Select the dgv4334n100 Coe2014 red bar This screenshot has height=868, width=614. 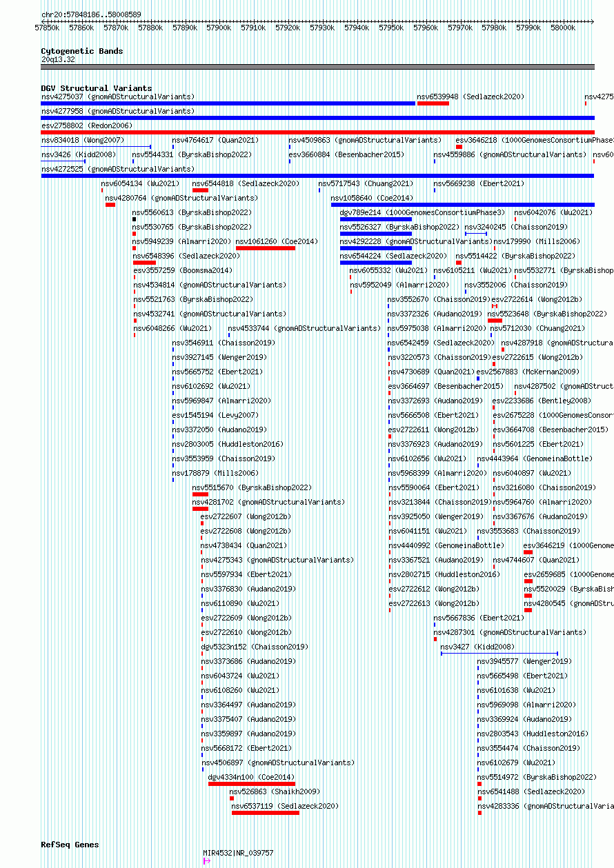click(252, 784)
